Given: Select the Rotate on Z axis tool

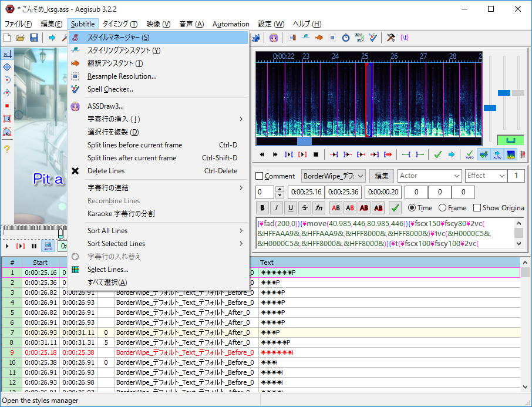Looking at the screenshot, I should 7,80.
